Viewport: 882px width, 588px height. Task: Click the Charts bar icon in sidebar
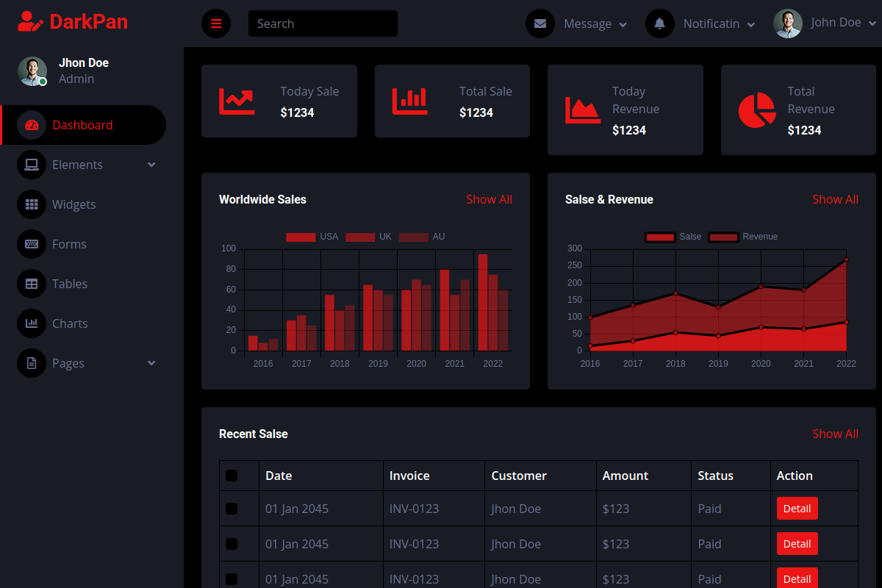32,323
